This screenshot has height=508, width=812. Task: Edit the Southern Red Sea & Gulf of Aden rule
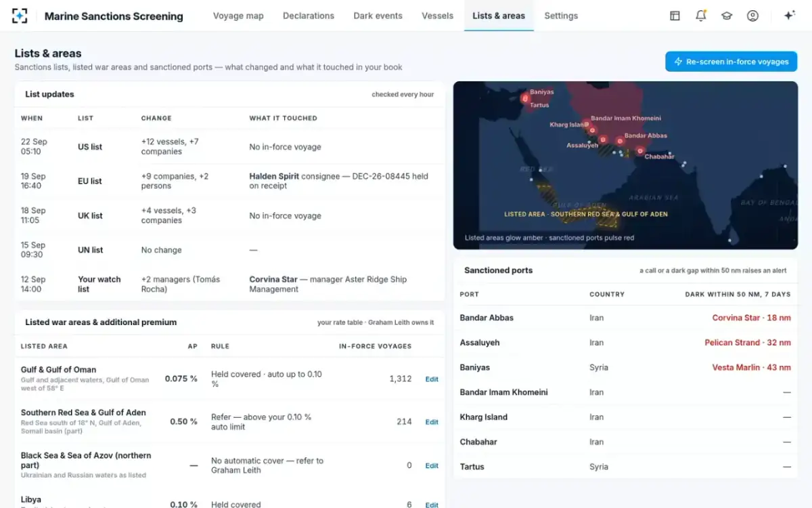click(x=432, y=422)
